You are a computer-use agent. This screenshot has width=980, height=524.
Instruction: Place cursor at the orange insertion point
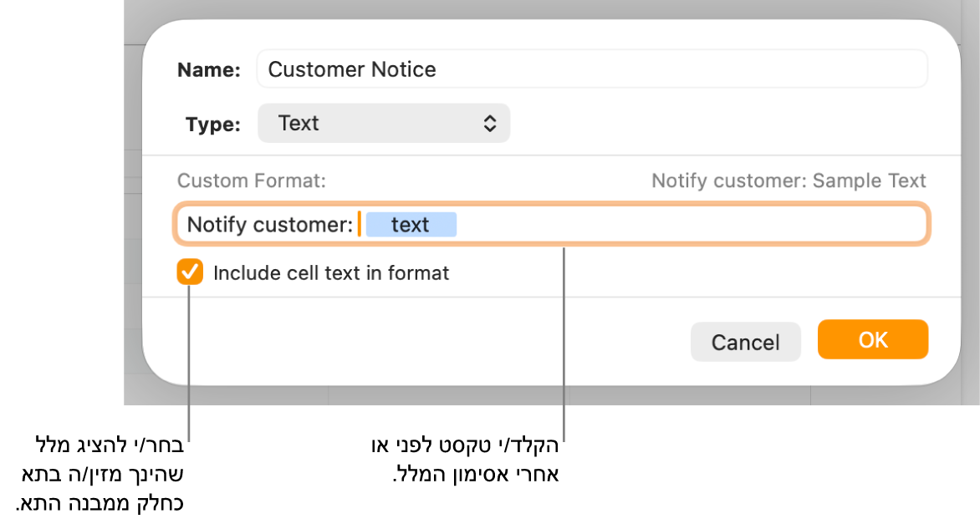point(360,225)
